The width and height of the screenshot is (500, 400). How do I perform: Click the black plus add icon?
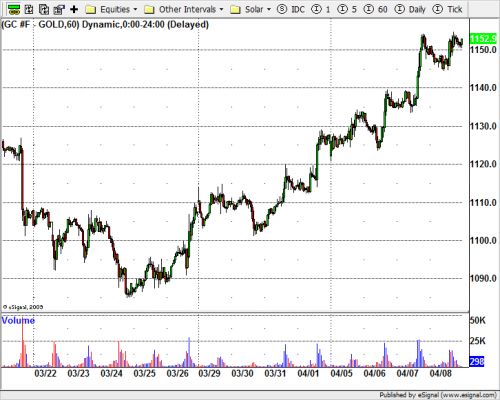point(74,9)
